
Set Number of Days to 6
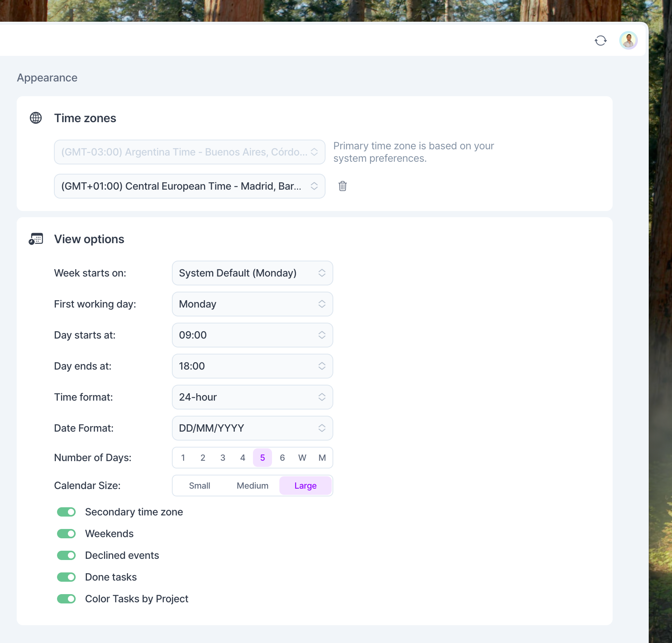[282, 458]
